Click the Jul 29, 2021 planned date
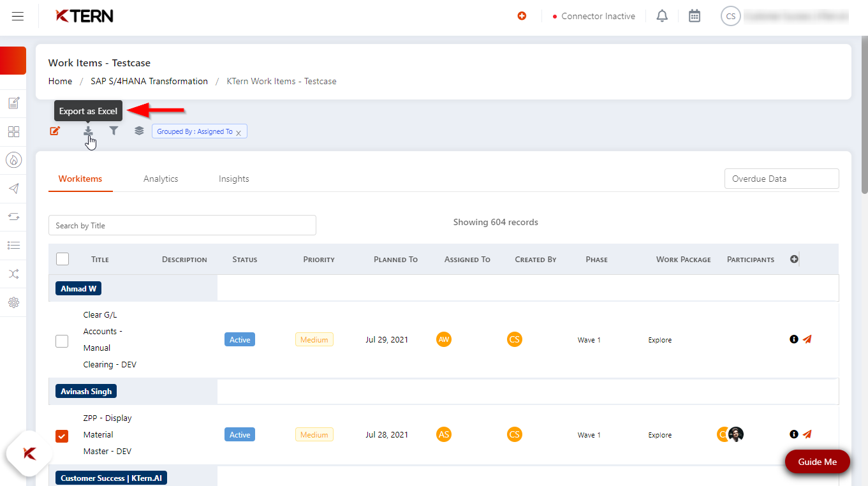 (387, 339)
